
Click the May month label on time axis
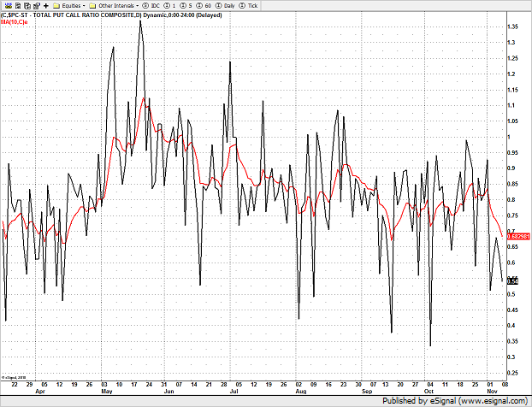(107, 391)
